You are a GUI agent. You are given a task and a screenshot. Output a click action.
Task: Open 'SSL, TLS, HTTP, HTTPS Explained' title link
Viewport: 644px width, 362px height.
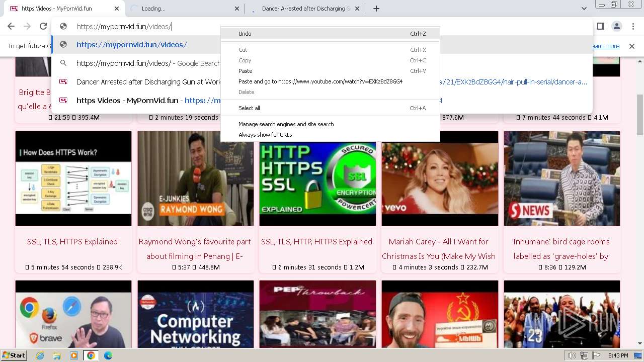tap(317, 242)
